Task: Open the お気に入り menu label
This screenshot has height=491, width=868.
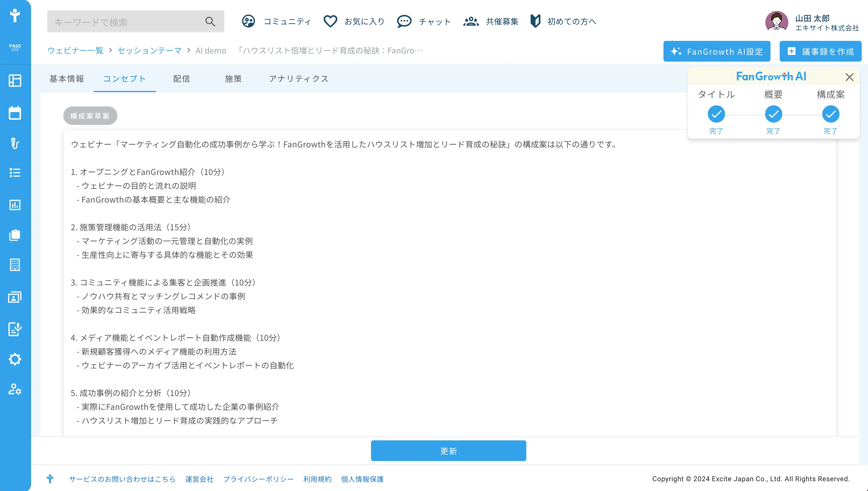Action: point(364,21)
